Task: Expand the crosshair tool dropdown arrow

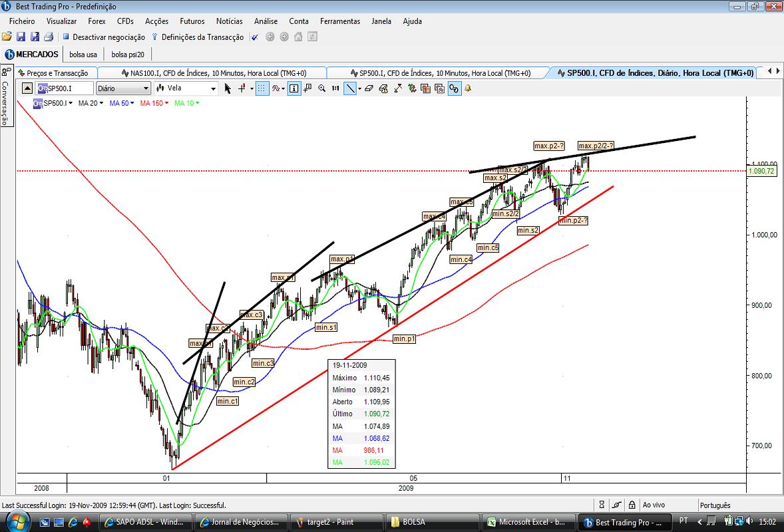Action: pos(252,89)
